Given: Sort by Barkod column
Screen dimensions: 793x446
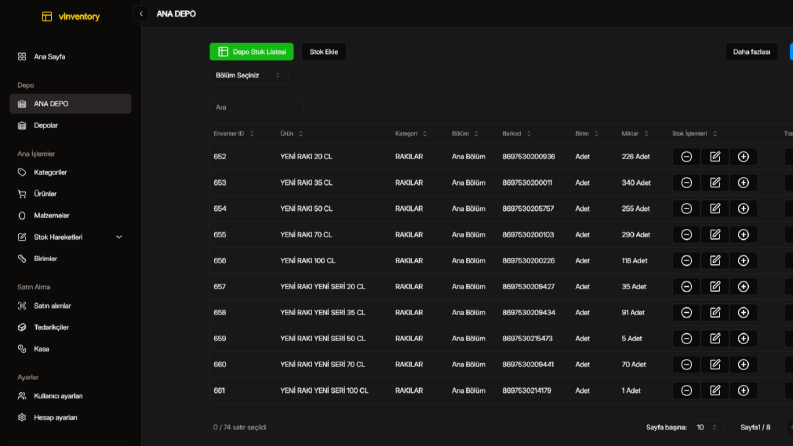Looking at the screenshot, I should click(x=516, y=133).
